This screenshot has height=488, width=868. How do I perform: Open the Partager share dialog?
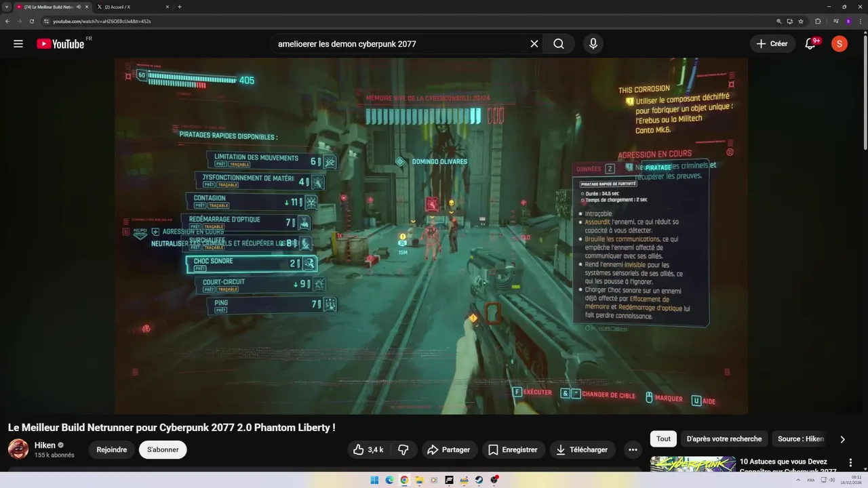coord(449,449)
